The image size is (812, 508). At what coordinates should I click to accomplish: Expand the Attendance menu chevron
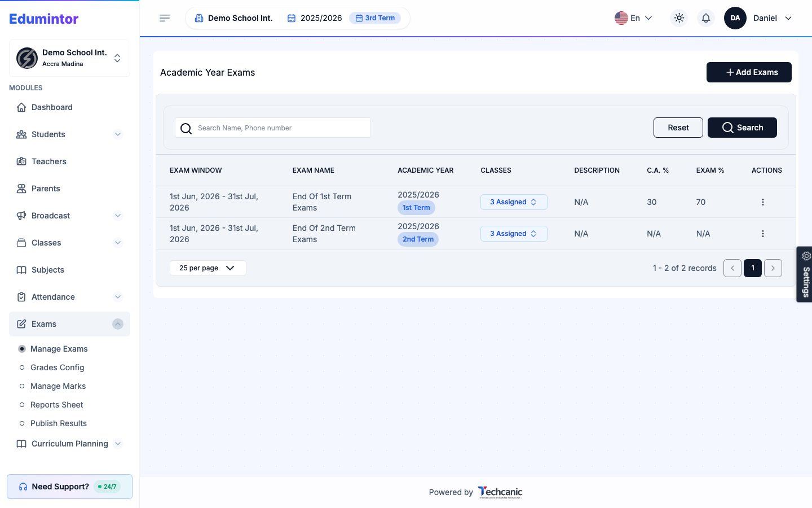point(118,297)
